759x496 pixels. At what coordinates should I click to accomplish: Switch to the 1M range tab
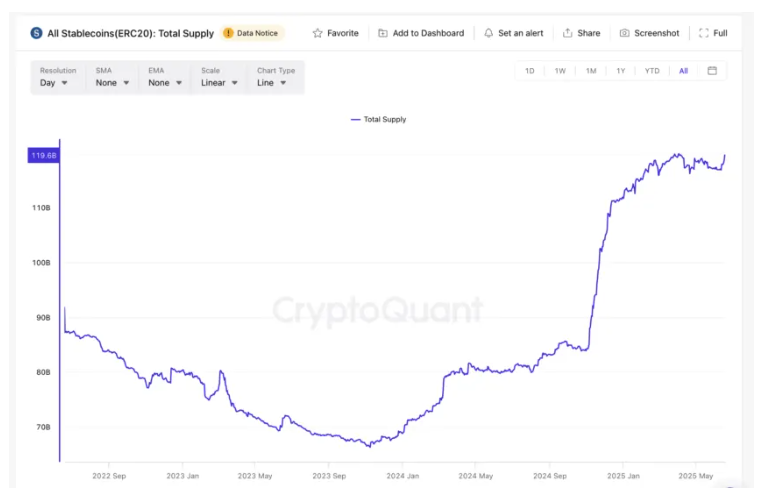591,71
